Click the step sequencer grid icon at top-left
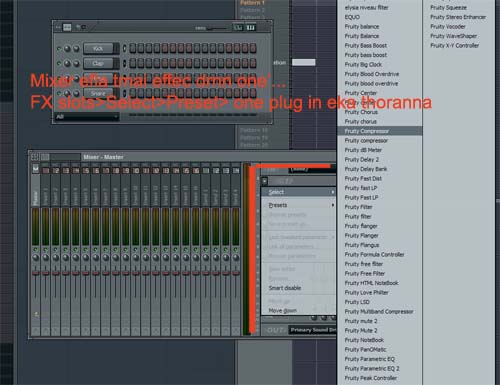The width and height of the screenshot is (500, 385). tap(67, 27)
